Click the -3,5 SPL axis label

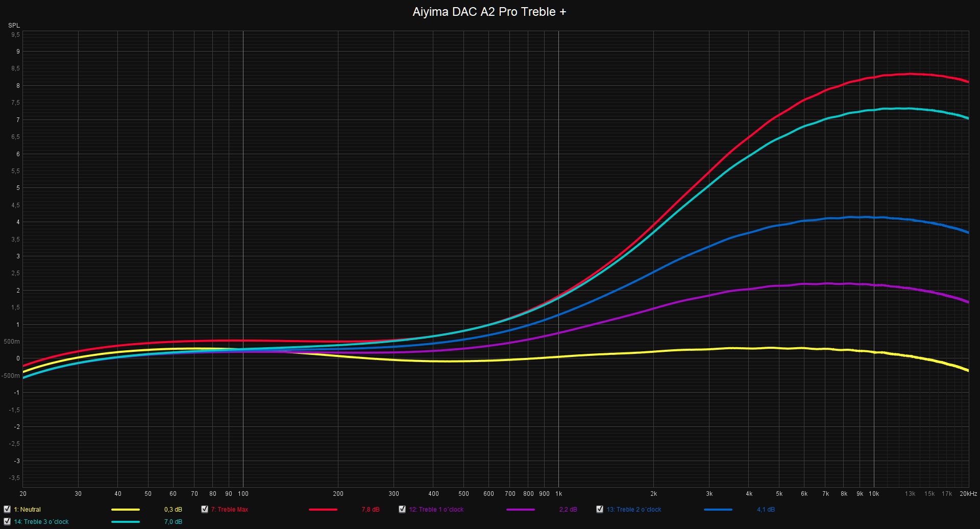coord(14,478)
